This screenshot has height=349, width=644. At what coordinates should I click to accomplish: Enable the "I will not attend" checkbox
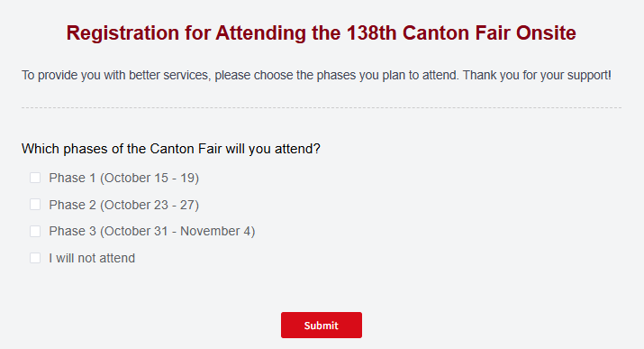(x=35, y=258)
